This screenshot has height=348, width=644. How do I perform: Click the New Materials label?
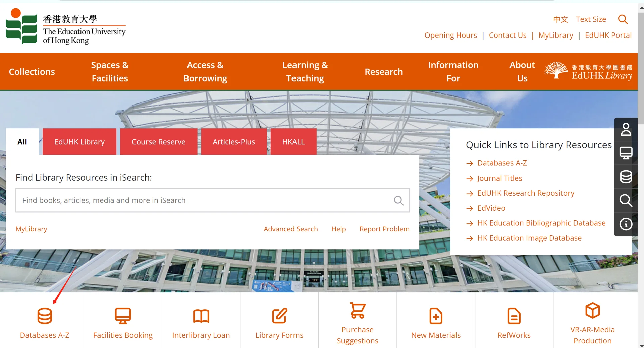(436, 335)
